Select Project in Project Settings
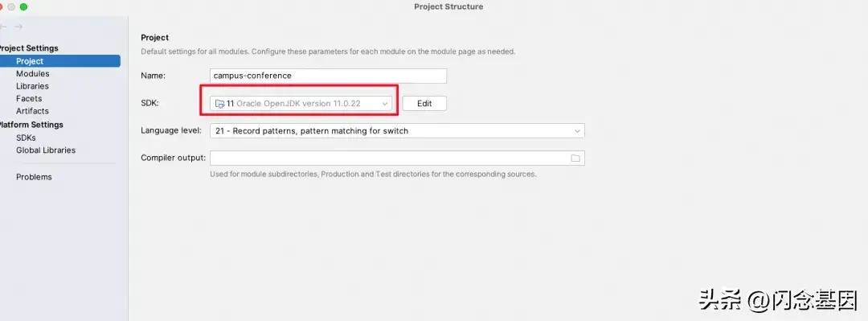868x321 pixels. pos(59,61)
